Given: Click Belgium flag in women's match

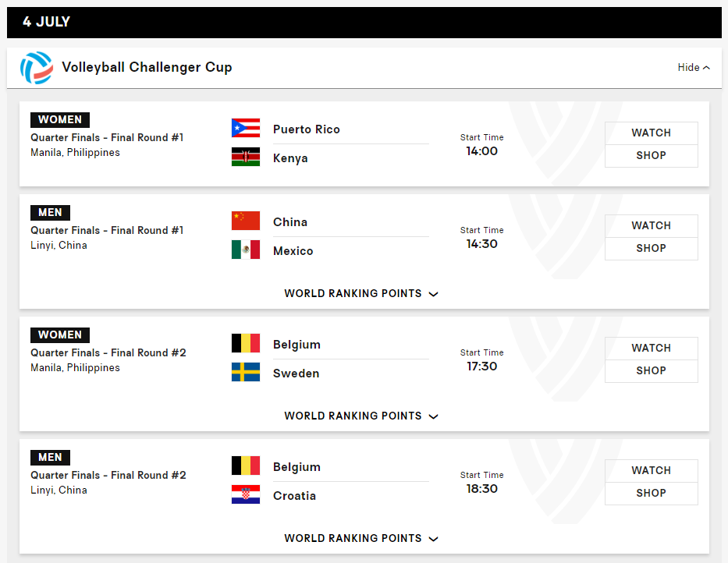Looking at the screenshot, I should (x=246, y=343).
